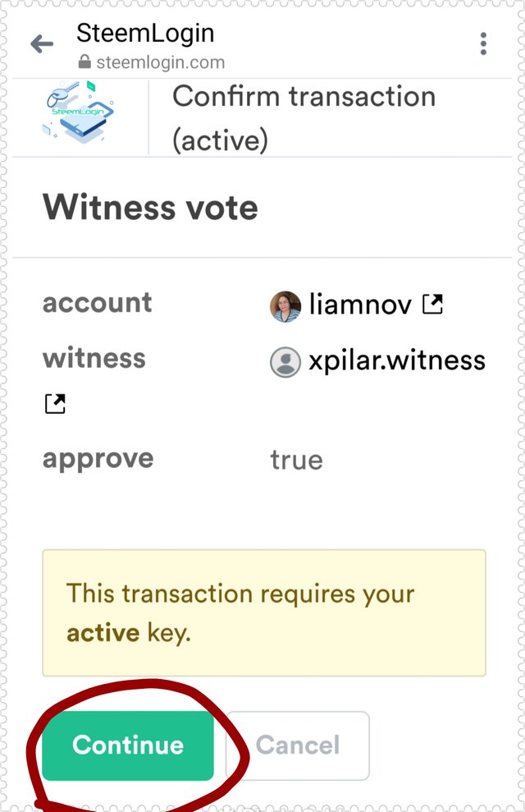
Task: Click the Witness vote heading
Action: (150, 207)
